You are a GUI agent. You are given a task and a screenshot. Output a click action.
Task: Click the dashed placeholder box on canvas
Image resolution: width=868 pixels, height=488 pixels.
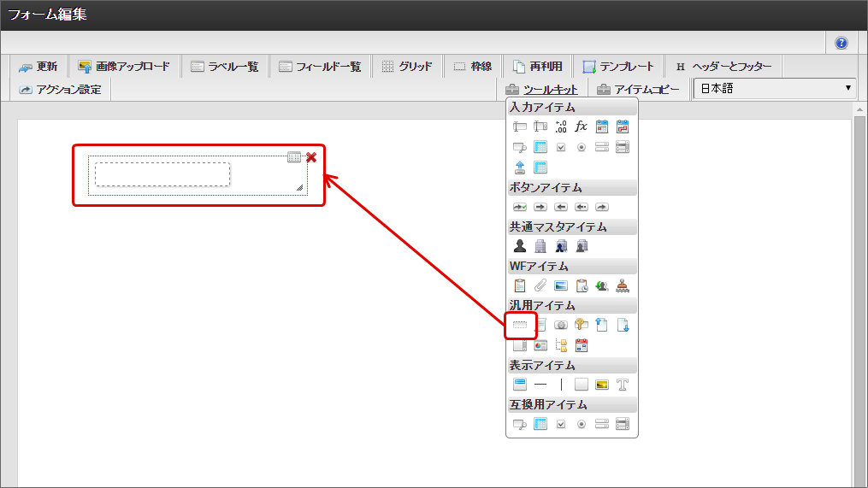162,174
